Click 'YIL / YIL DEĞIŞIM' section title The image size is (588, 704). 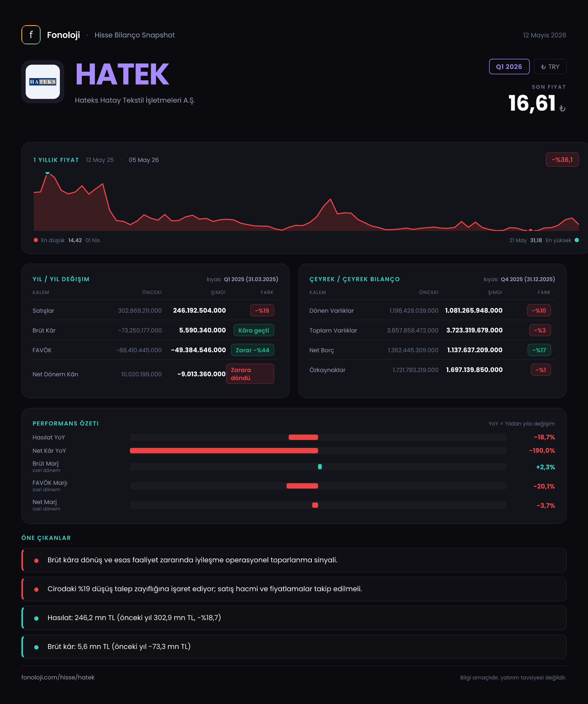[61, 279]
